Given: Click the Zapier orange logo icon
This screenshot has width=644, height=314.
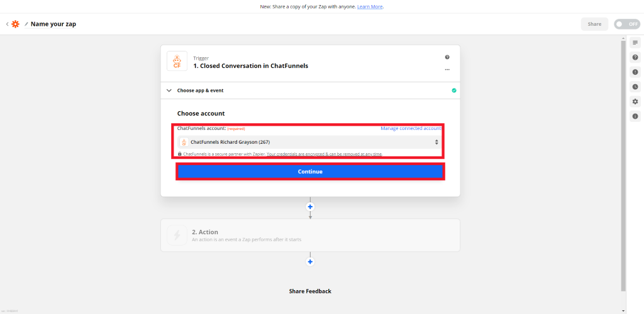Looking at the screenshot, I should (x=15, y=24).
